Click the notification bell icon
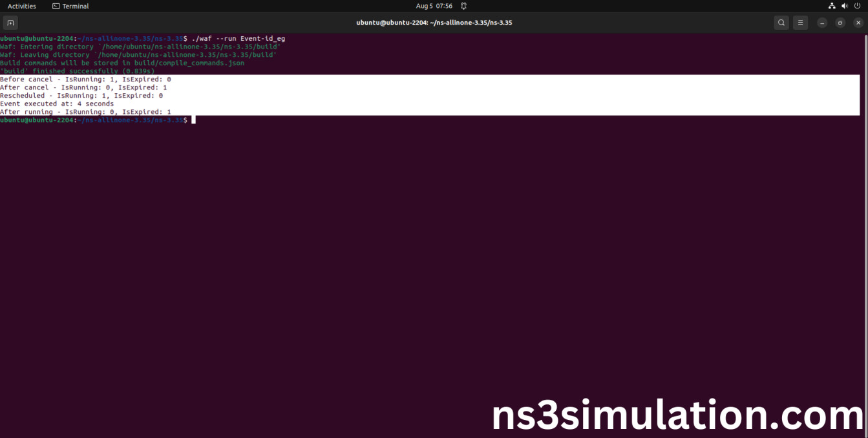This screenshot has height=438, width=868. [x=463, y=6]
